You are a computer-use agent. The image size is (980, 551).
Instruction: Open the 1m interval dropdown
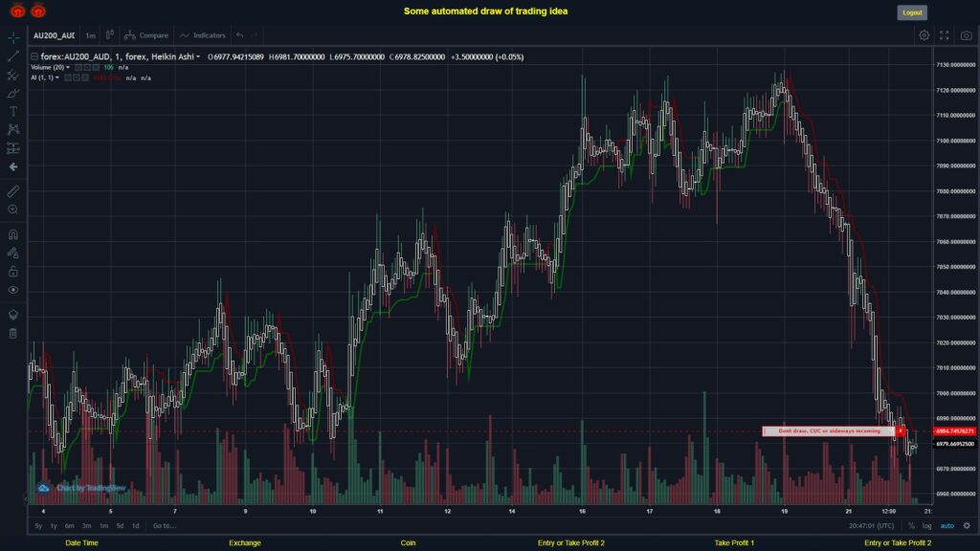click(91, 35)
